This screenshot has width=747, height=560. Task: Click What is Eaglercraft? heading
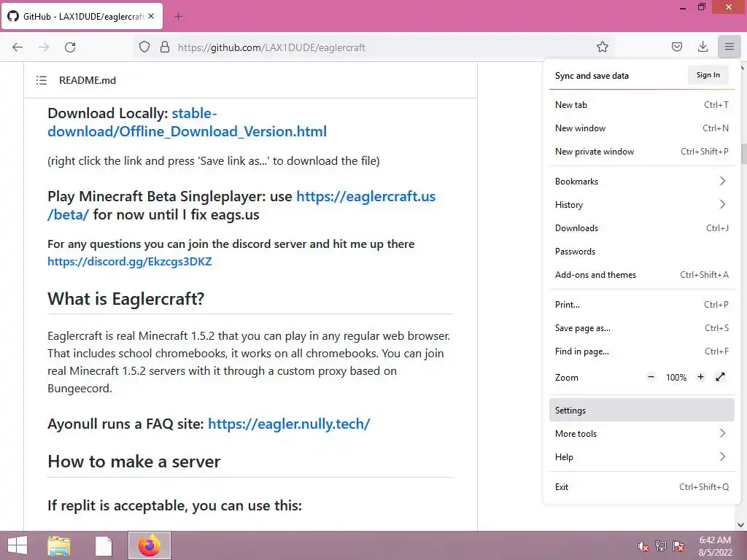click(125, 298)
